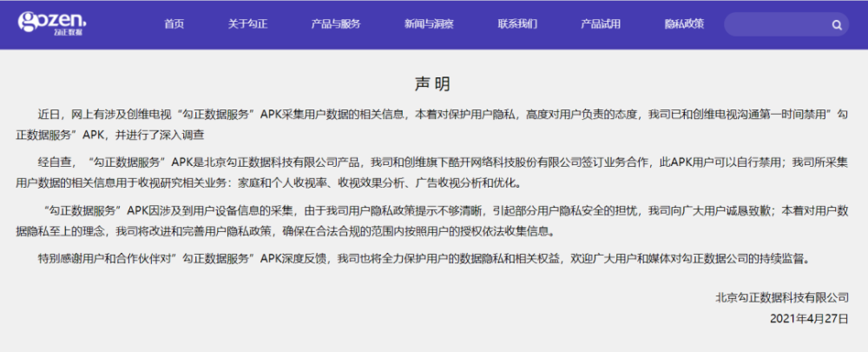The height and width of the screenshot is (352, 868).
Task: Click the 勾正数据 caption under logo
Action: pyautogui.click(x=68, y=33)
